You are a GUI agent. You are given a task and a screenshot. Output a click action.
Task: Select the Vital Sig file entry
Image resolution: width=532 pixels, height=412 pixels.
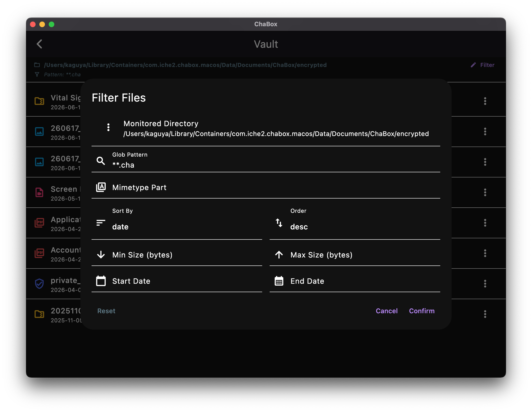click(x=266, y=101)
